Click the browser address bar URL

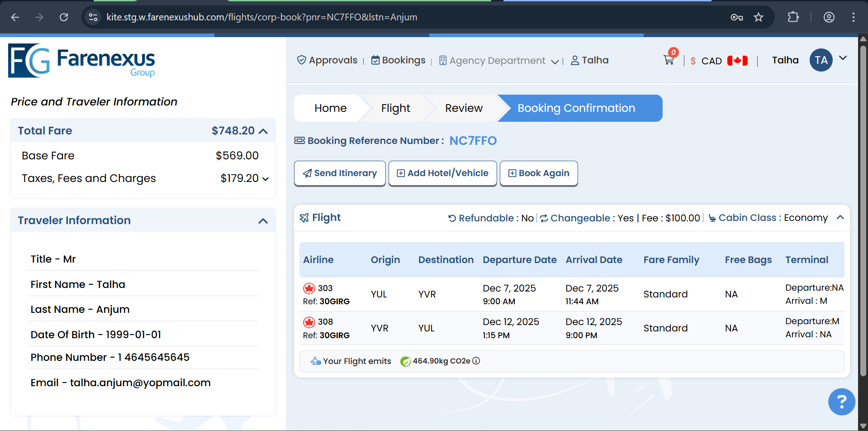261,17
